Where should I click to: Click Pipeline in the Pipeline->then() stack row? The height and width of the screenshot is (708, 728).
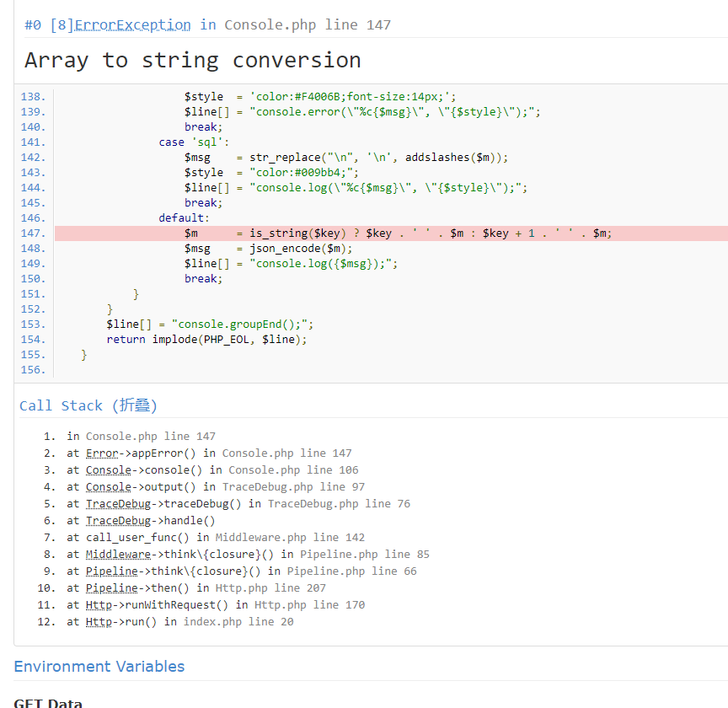point(112,587)
